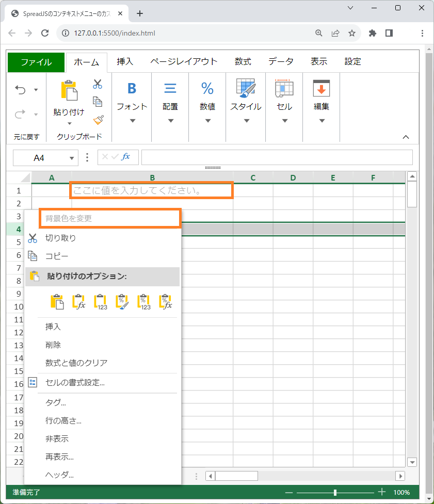The width and height of the screenshot is (434, 504).
Task: Click the zoom out minus button
Action: (289, 492)
